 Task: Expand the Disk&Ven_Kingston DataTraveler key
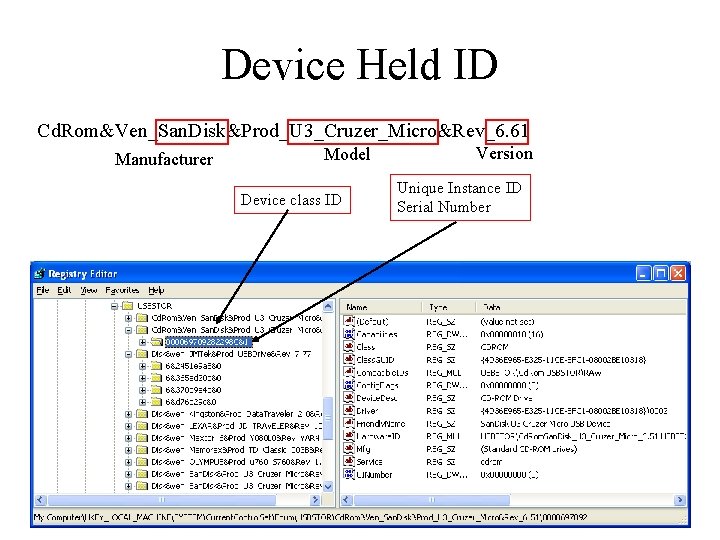(129, 414)
